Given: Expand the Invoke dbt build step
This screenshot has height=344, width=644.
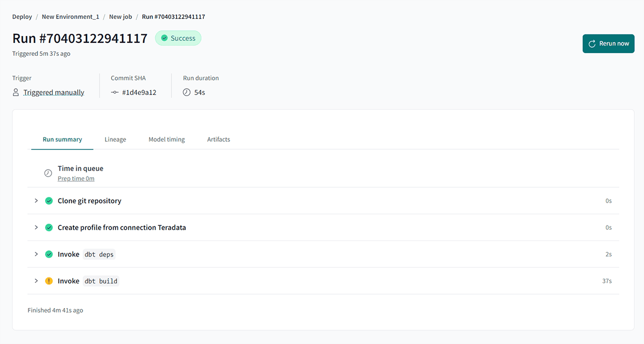Looking at the screenshot, I should point(36,281).
